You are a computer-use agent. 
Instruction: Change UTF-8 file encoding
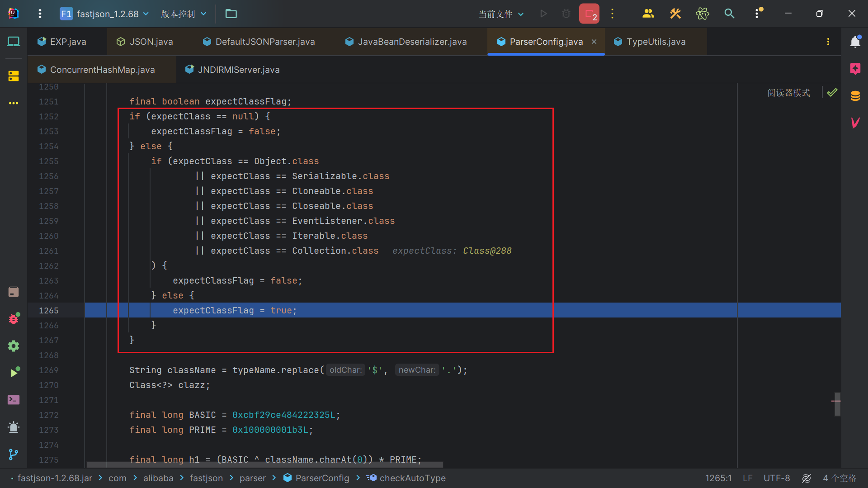(x=777, y=478)
